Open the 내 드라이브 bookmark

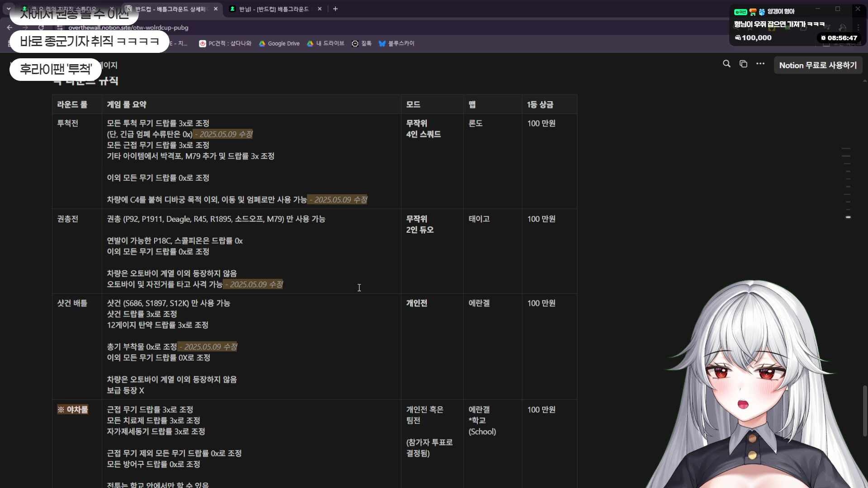click(x=325, y=43)
